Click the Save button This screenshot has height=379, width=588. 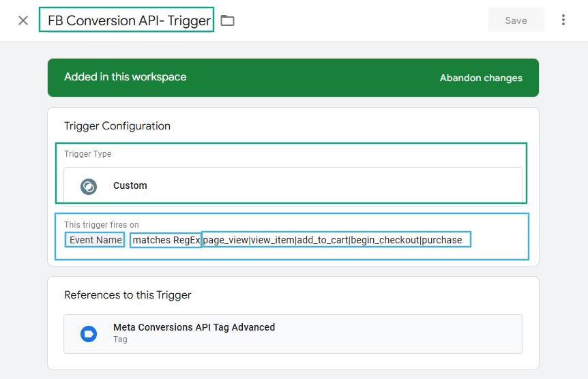pyautogui.click(x=516, y=20)
